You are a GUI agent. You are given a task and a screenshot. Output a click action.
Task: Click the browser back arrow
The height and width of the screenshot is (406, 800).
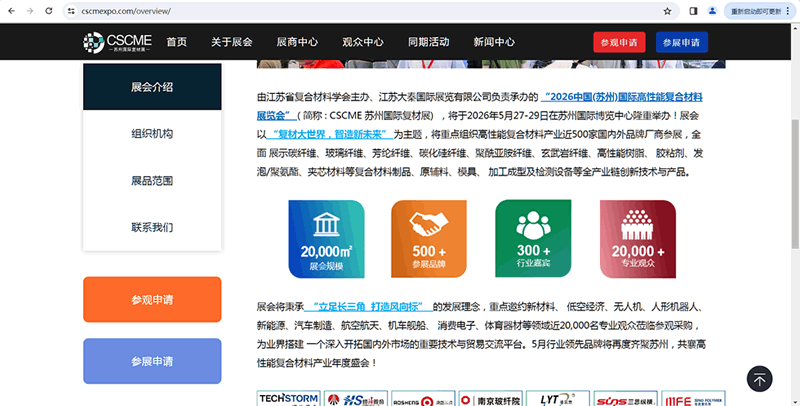click(11, 11)
